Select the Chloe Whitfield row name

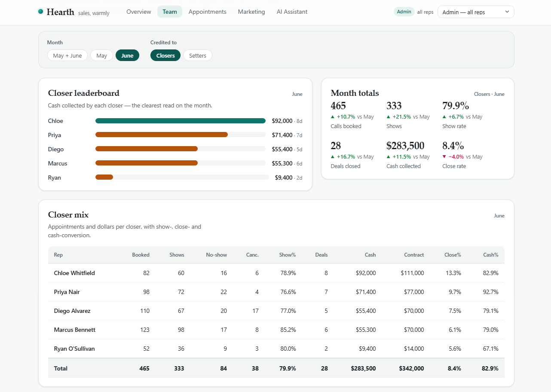pos(74,273)
